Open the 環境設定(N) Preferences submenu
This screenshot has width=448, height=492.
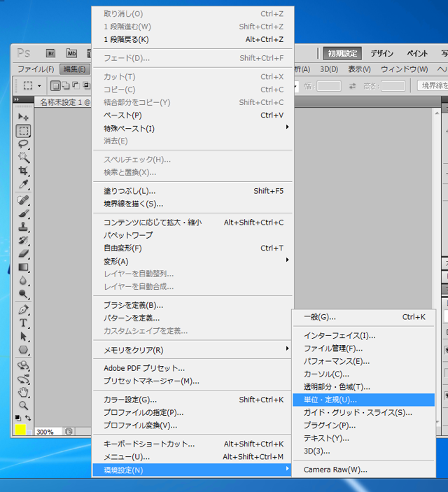tap(192, 470)
